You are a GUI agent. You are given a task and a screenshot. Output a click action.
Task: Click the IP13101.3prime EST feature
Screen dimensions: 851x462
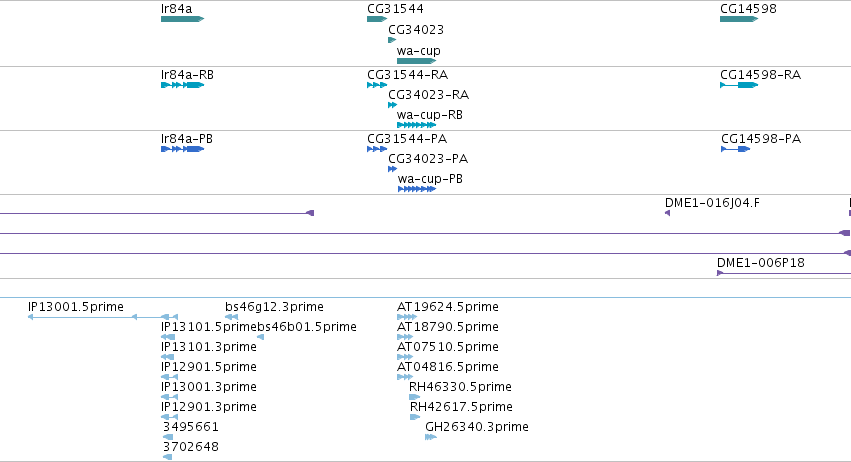click(x=168, y=357)
